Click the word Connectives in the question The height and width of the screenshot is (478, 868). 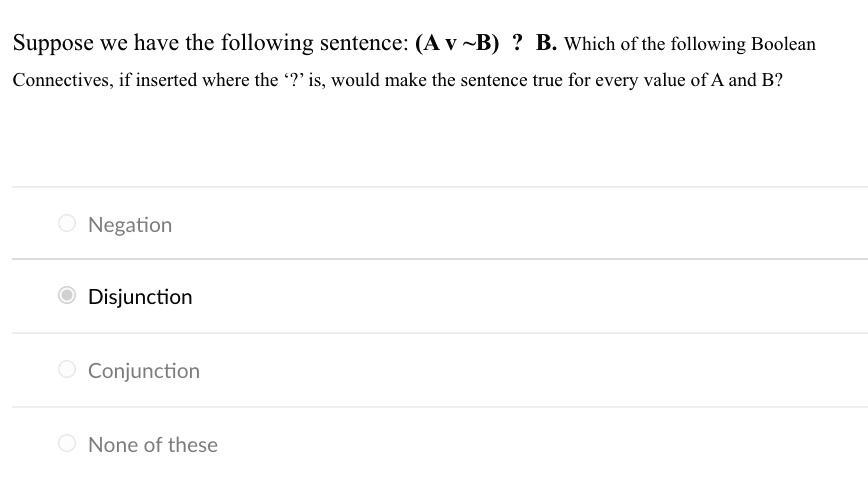tap(63, 80)
